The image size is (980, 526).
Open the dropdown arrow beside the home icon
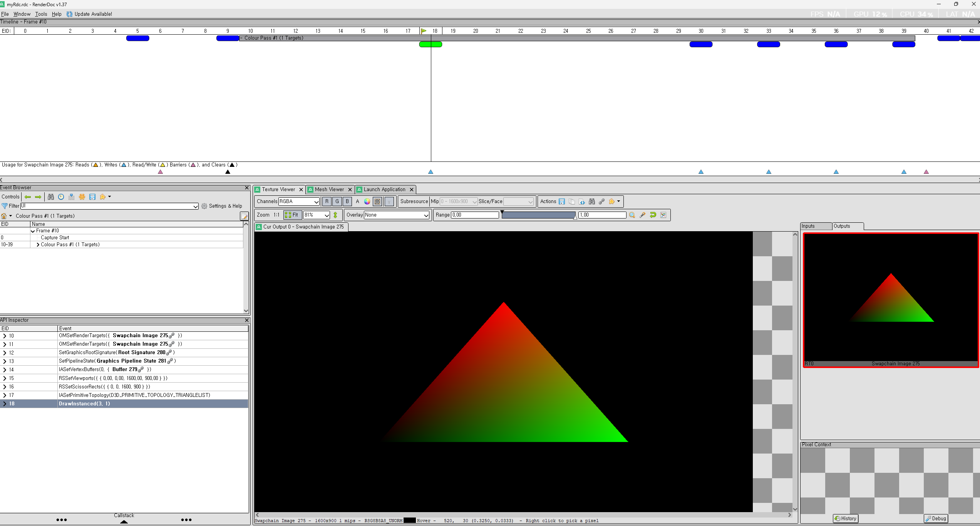11,216
